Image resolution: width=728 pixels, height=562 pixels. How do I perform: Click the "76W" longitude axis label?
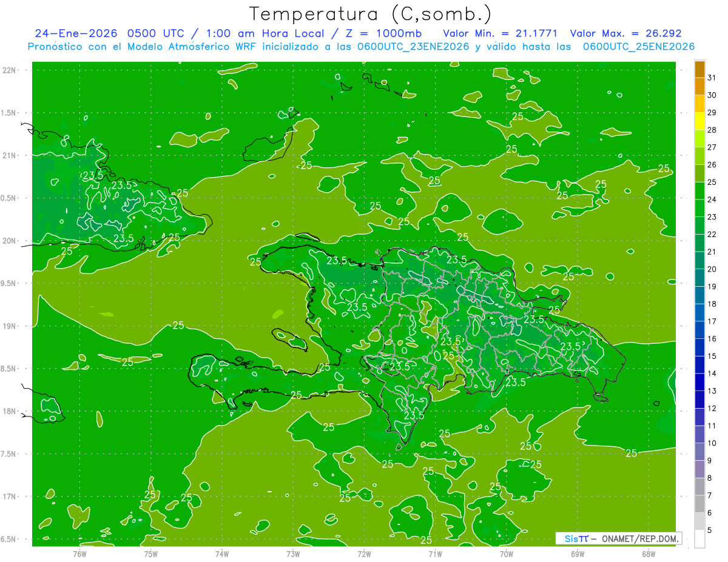79,554
